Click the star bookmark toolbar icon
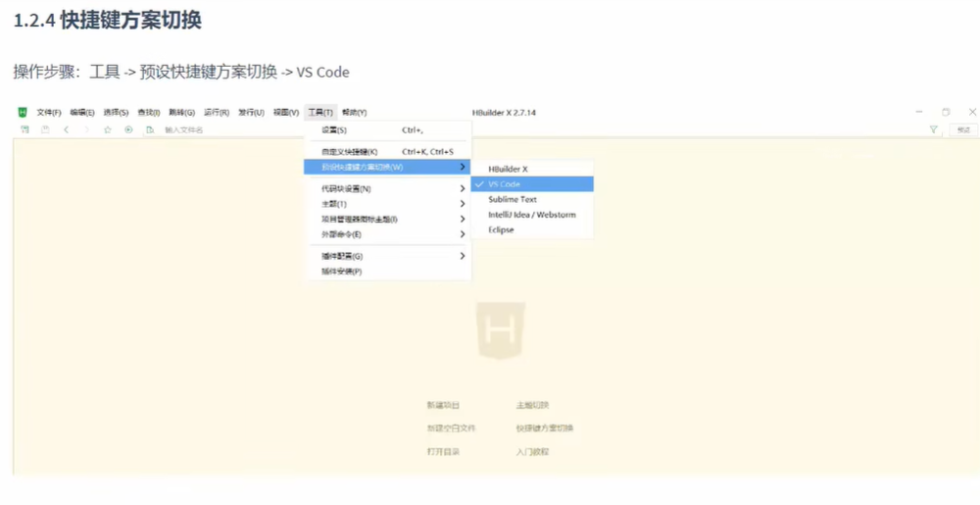980x505 pixels. click(108, 130)
